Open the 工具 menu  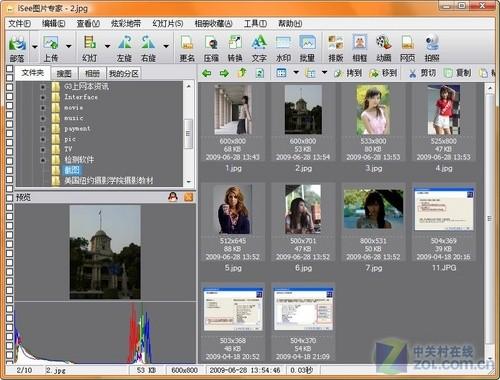pos(255,24)
